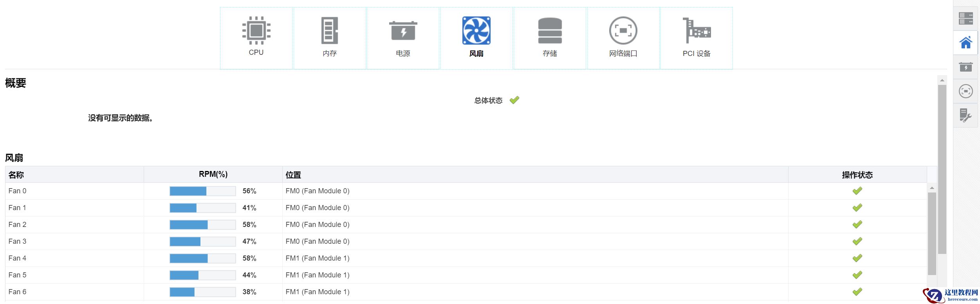Click Fan 1 status check mark
The height and width of the screenshot is (304, 980).
tap(857, 208)
